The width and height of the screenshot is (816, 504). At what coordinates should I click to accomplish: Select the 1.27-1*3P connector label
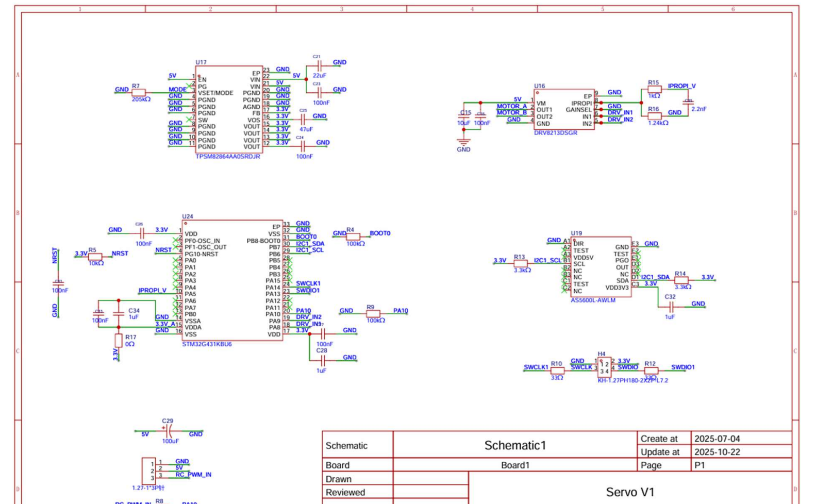148,488
